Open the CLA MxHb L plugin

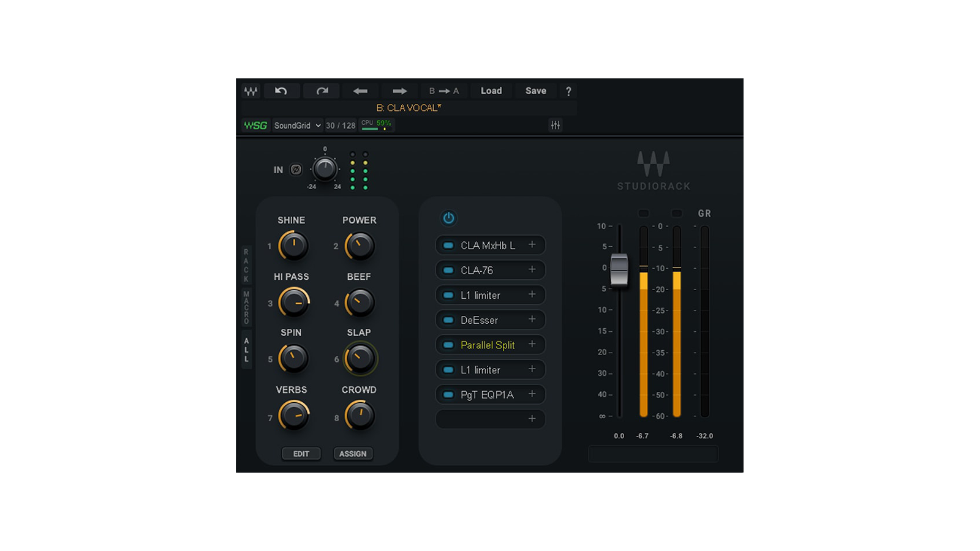coord(488,246)
